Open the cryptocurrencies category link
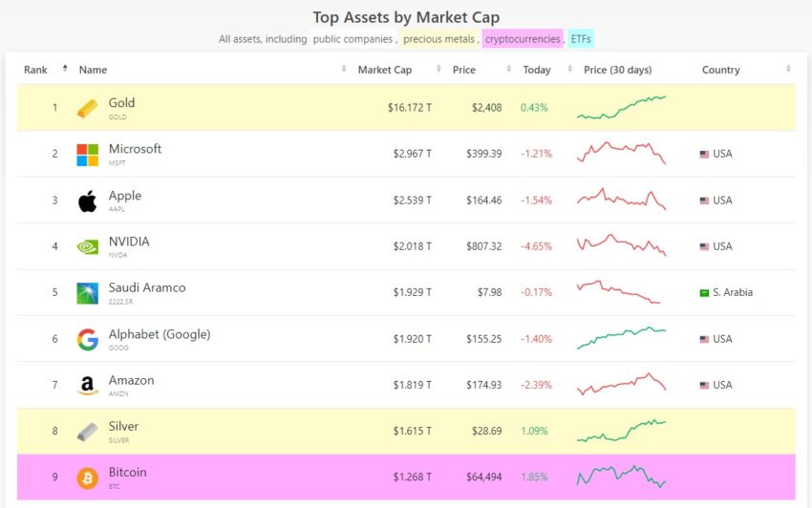 point(523,39)
